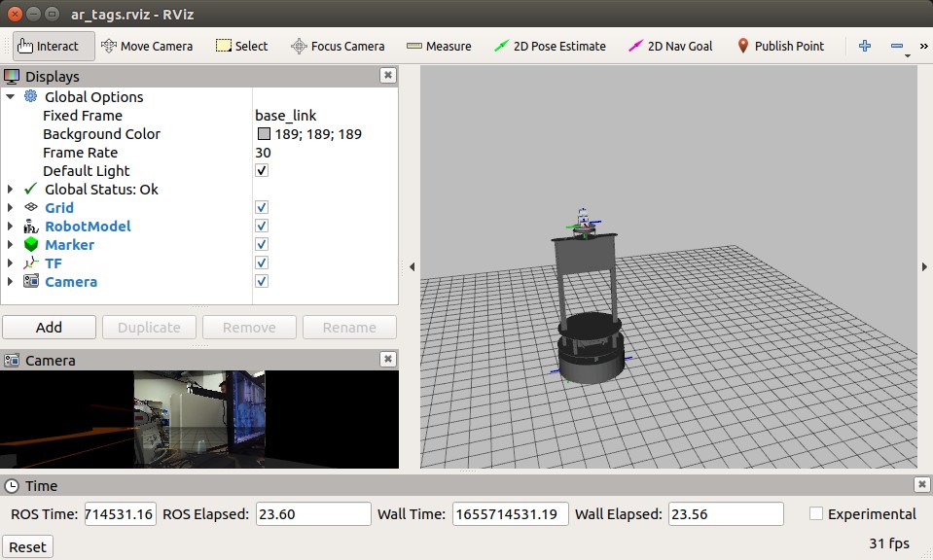The width and height of the screenshot is (933, 560).
Task: Click the minus remove-tool icon
Action: coord(897,46)
